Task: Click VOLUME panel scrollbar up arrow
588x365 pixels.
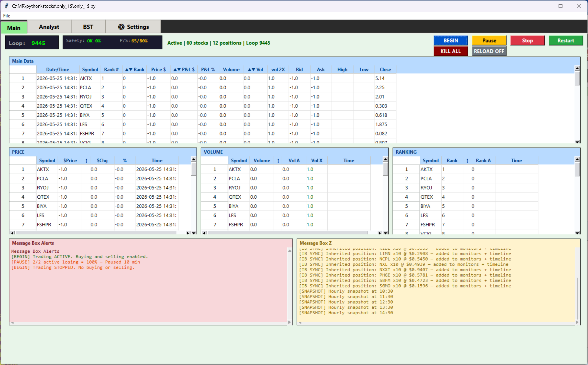Action: point(385,159)
